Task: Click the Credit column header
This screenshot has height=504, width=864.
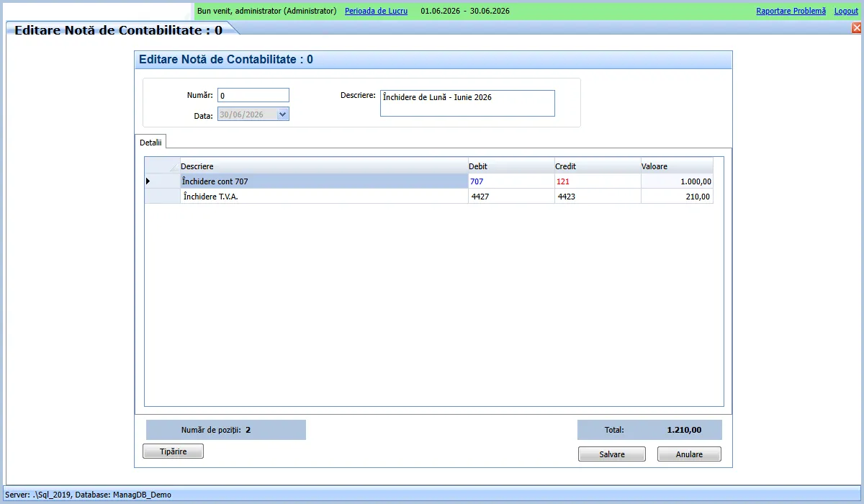Action: tap(598, 166)
